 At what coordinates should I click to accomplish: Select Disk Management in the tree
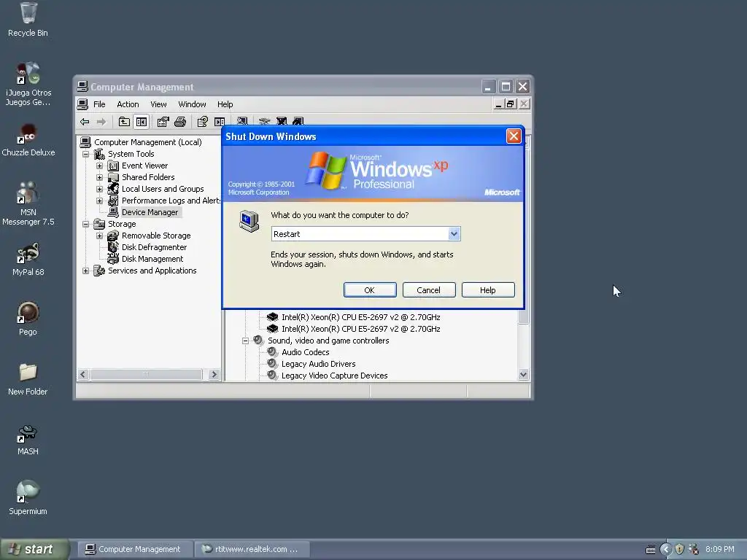pos(152,259)
